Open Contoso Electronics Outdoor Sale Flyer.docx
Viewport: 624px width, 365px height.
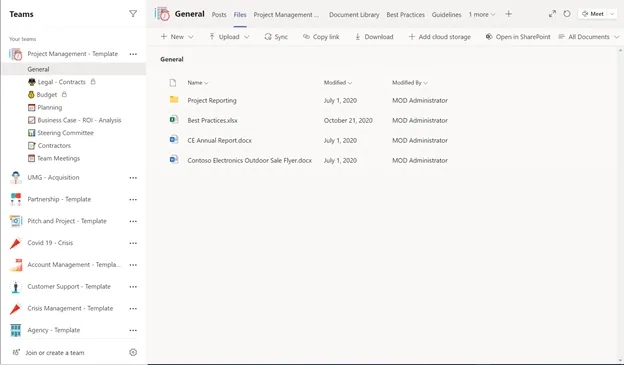pyautogui.click(x=250, y=160)
